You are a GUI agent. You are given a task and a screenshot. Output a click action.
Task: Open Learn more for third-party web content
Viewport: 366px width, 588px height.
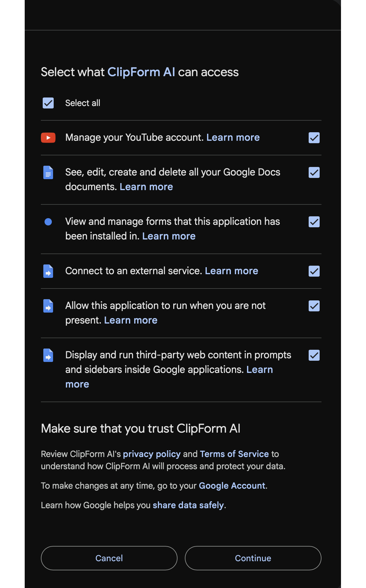click(260, 370)
